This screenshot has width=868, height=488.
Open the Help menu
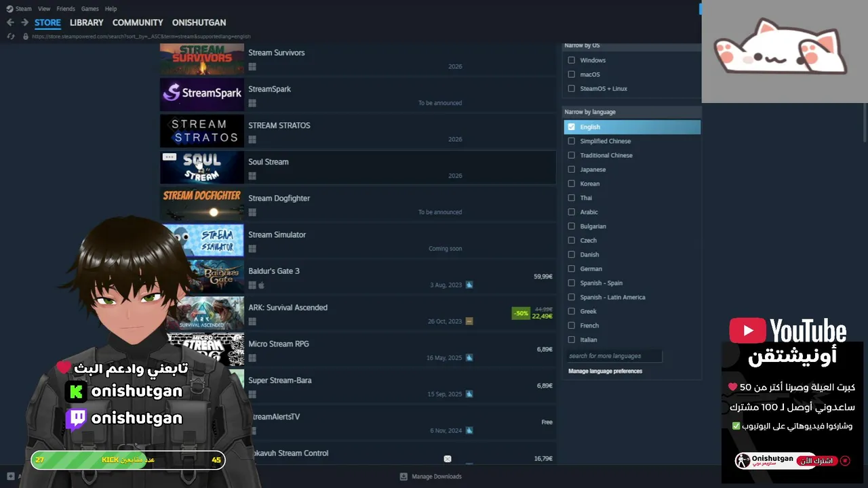tap(111, 9)
